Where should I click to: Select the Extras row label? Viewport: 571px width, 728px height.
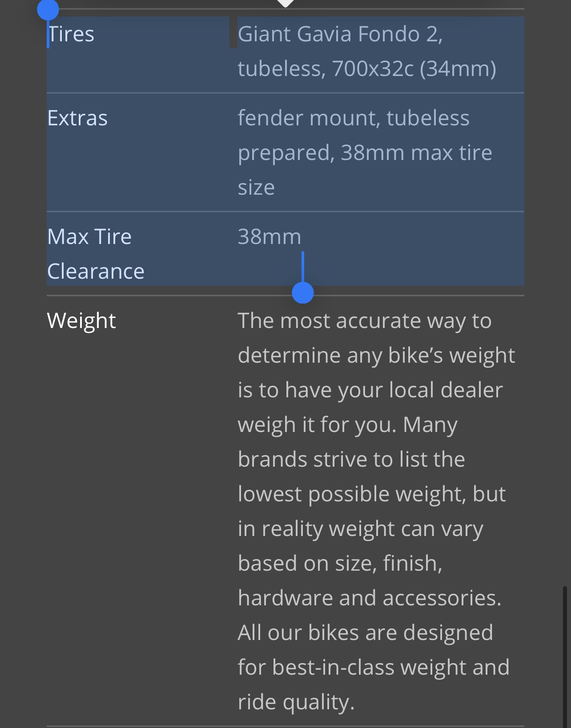[x=77, y=118]
